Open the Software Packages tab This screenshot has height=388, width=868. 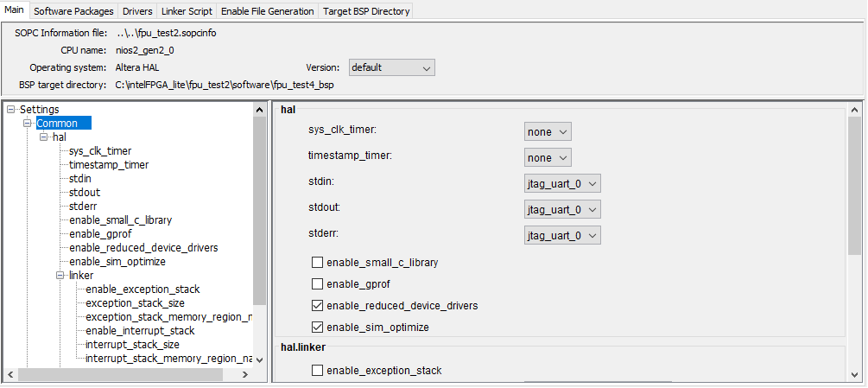73,11
